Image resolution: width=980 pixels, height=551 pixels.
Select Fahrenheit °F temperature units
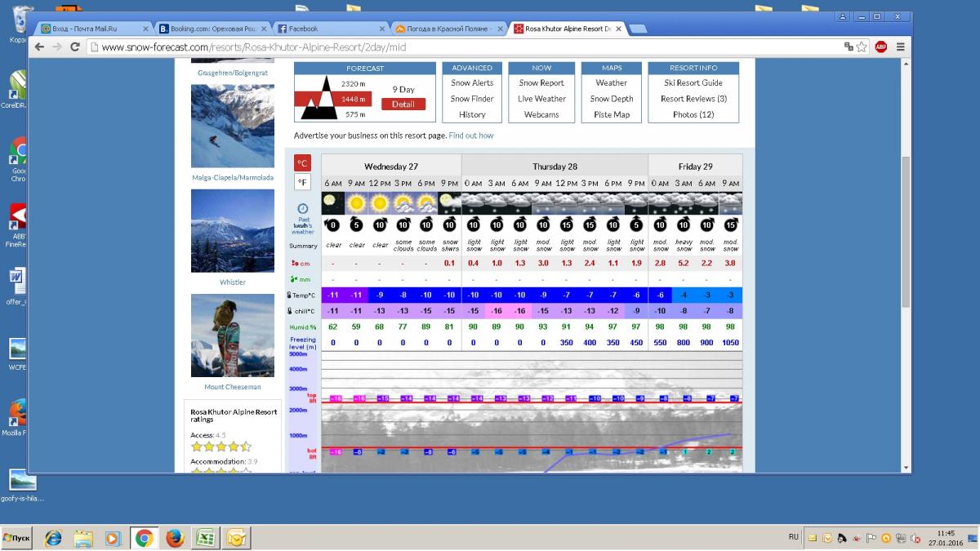pos(302,183)
